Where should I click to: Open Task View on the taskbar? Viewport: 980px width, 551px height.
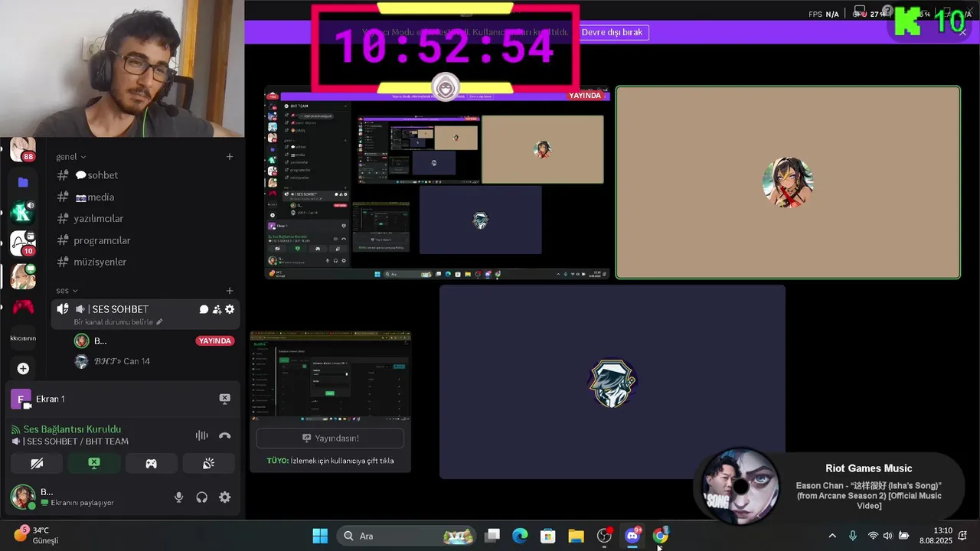[x=492, y=536]
